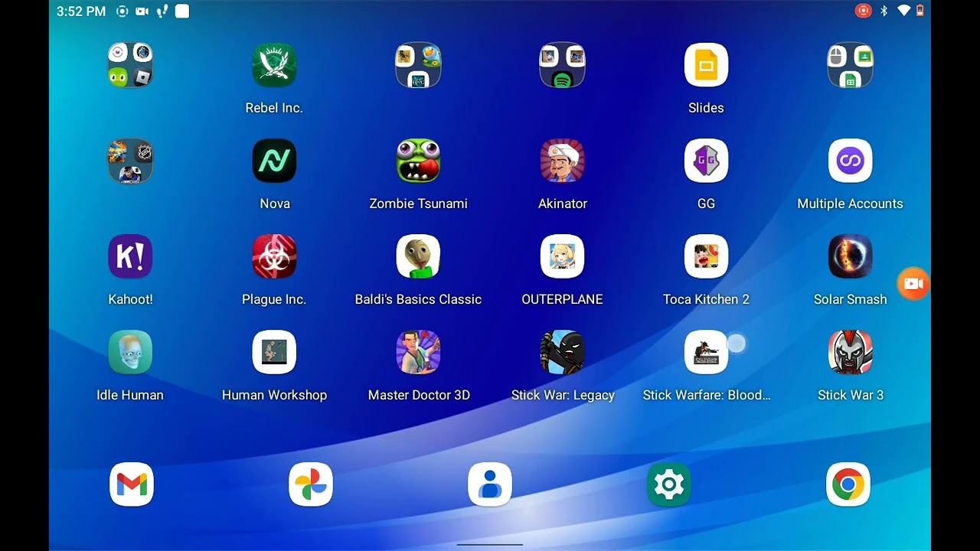Open the folder containing Spotify
The width and height of the screenshot is (980, 551).
click(x=562, y=65)
